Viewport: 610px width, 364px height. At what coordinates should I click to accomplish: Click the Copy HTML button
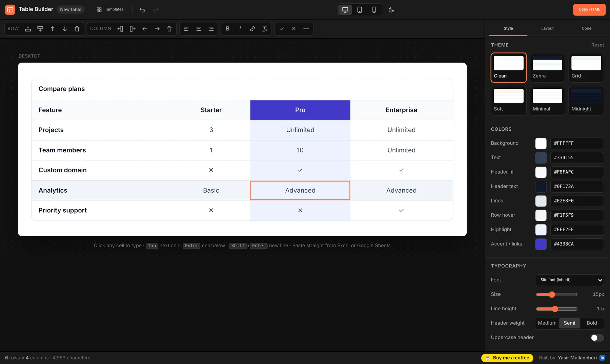[589, 9]
